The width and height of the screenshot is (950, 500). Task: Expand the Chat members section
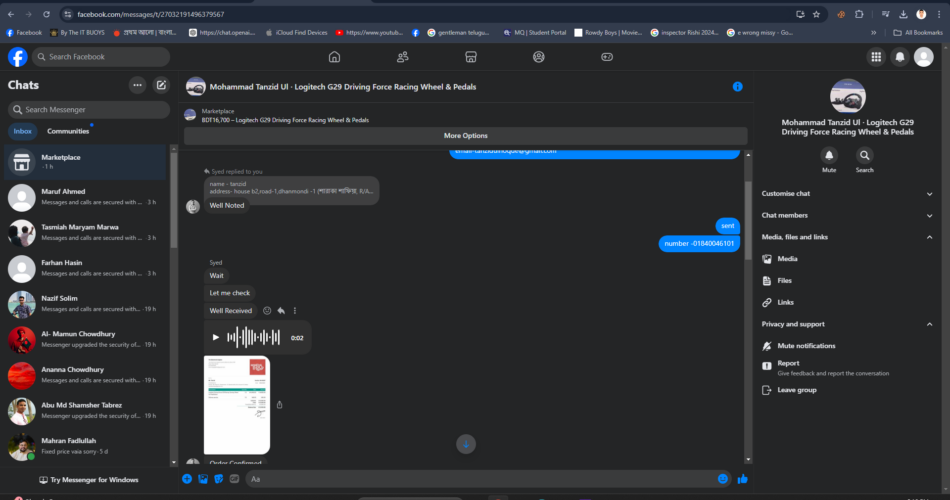[x=847, y=216]
